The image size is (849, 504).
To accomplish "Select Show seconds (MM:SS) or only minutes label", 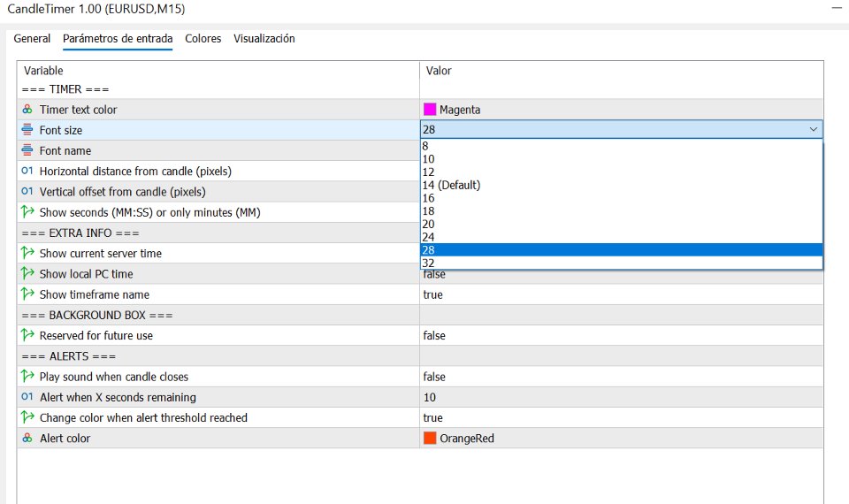I will (x=150, y=212).
